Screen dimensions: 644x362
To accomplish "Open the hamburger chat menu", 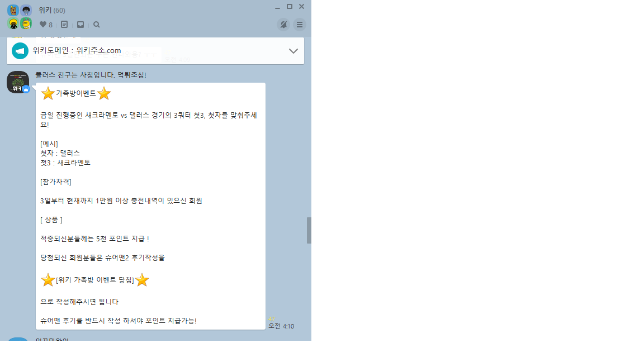I will point(300,25).
